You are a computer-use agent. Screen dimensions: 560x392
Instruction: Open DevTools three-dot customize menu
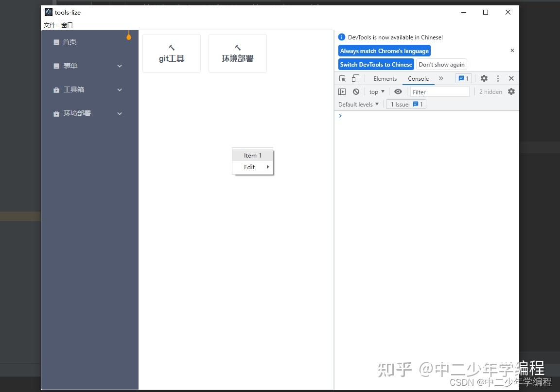tap(498, 78)
